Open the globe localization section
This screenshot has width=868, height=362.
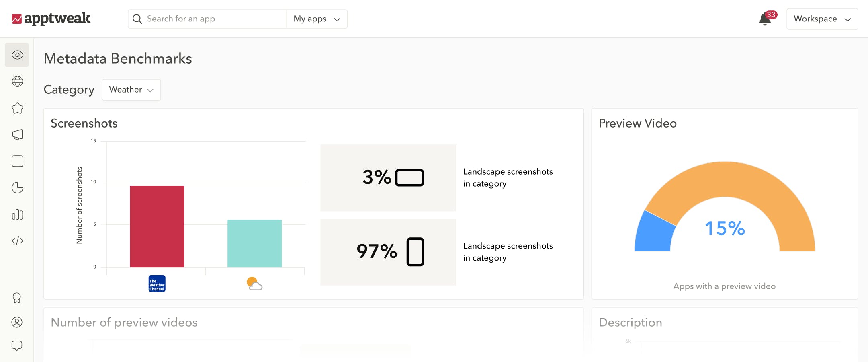click(17, 82)
